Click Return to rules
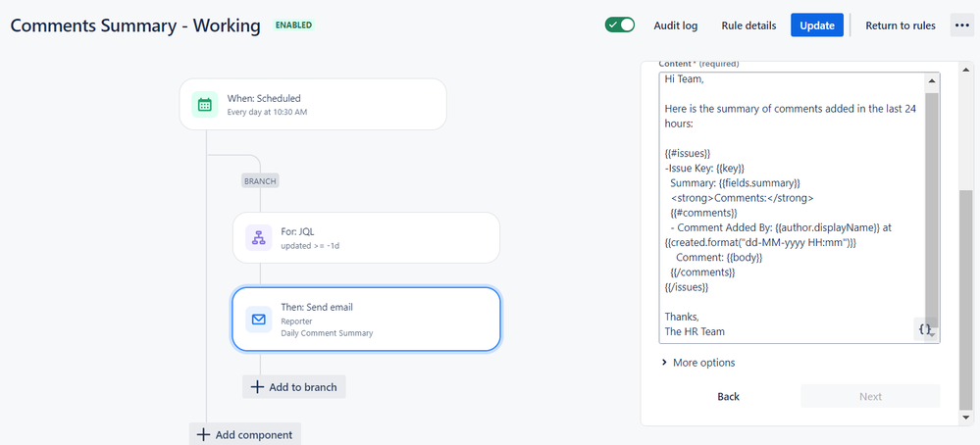 pyautogui.click(x=900, y=25)
